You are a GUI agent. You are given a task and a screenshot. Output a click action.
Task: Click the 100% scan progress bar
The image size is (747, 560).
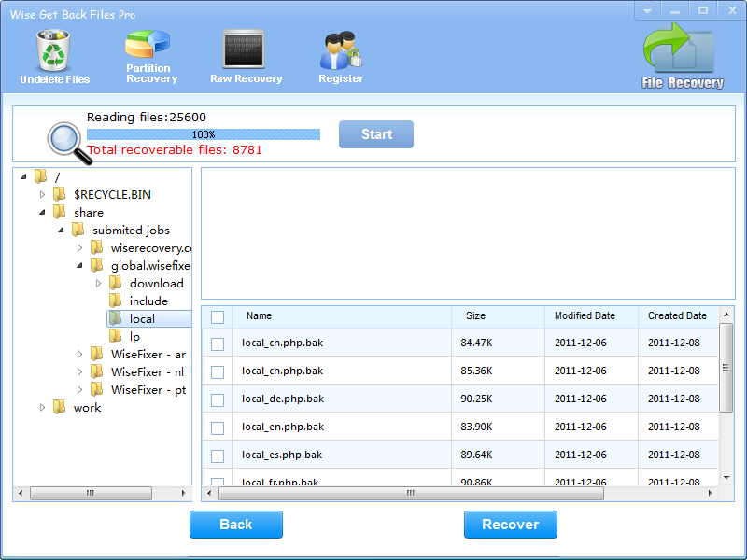[204, 134]
